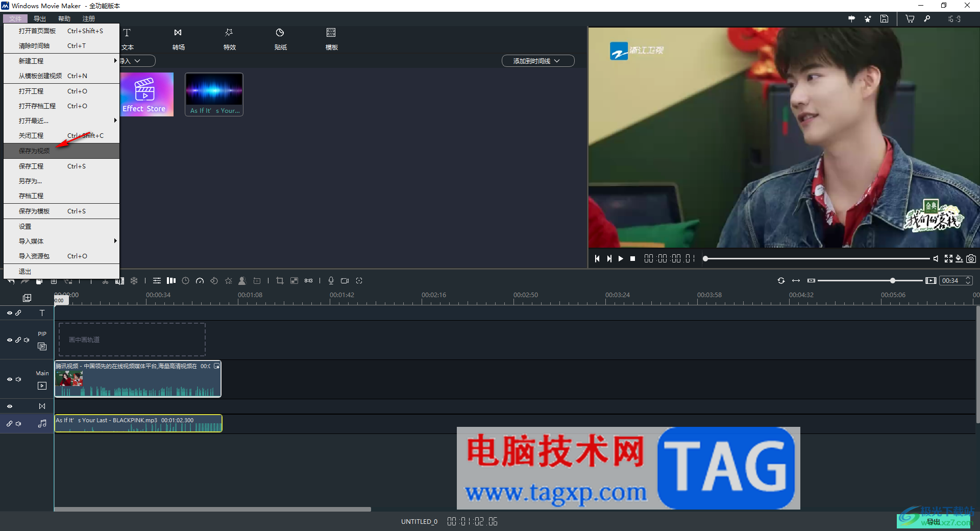Expand the 打开最近 submenu
The image size is (980, 531).
coord(61,121)
